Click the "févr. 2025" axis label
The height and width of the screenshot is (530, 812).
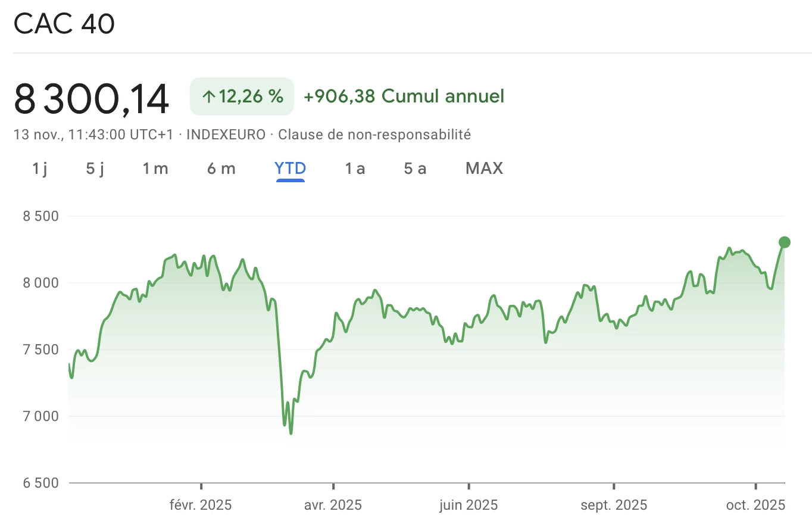click(201, 504)
